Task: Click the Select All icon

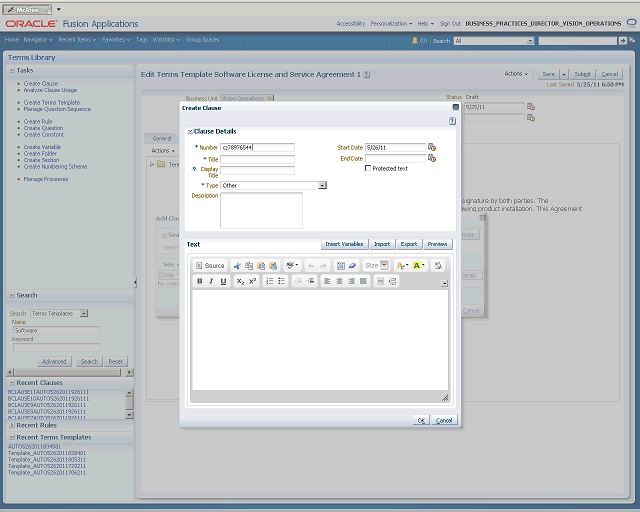Action: (x=340, y=266)
